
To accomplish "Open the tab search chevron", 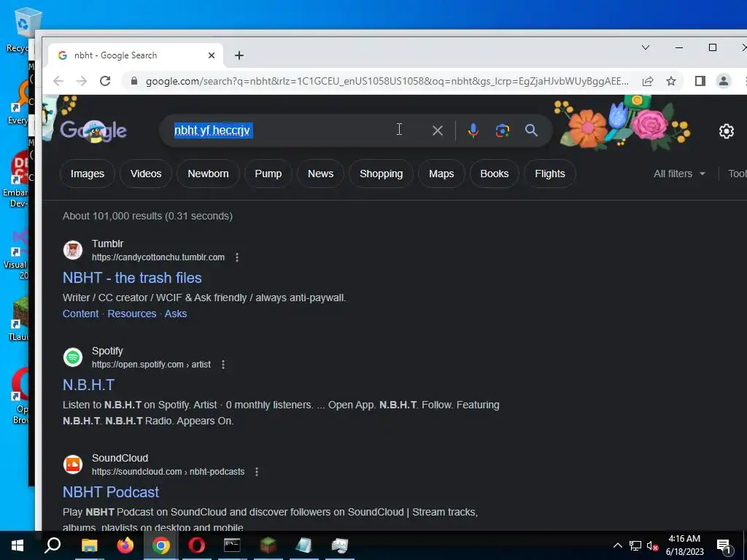I will (646, 47).
